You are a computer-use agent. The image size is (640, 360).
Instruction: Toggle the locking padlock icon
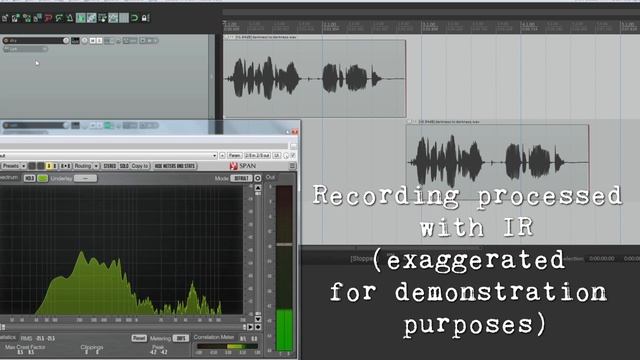coord(145,18)
